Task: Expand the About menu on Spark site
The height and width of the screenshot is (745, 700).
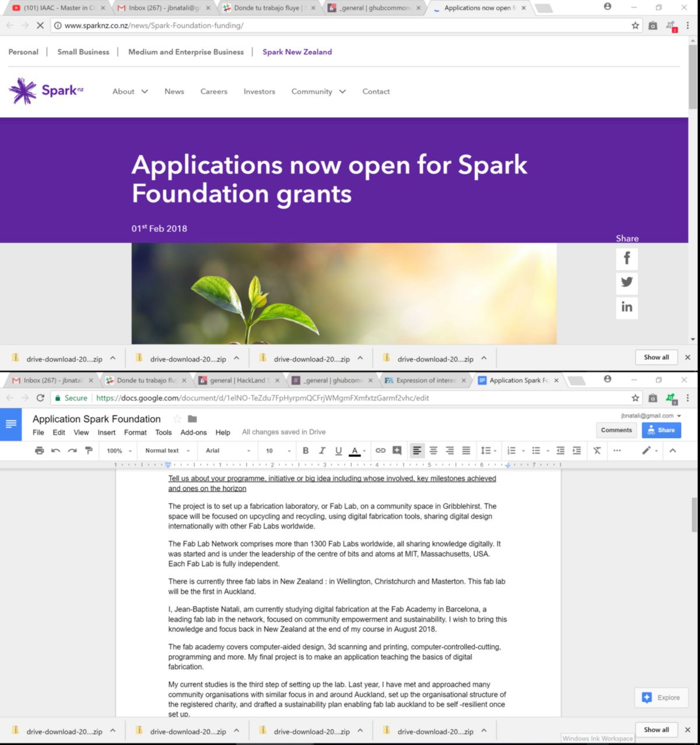Action: pyautogui.click(x=130, y=92)
